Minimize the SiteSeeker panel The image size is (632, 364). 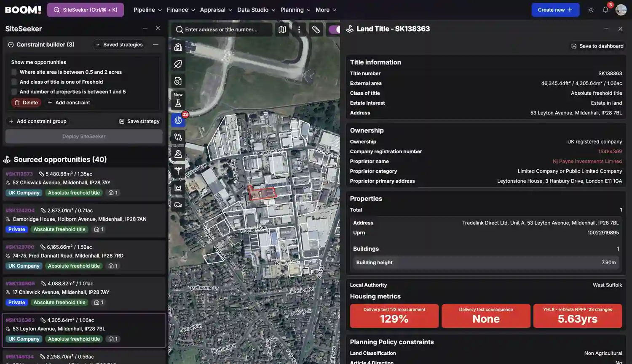point(145,28)
